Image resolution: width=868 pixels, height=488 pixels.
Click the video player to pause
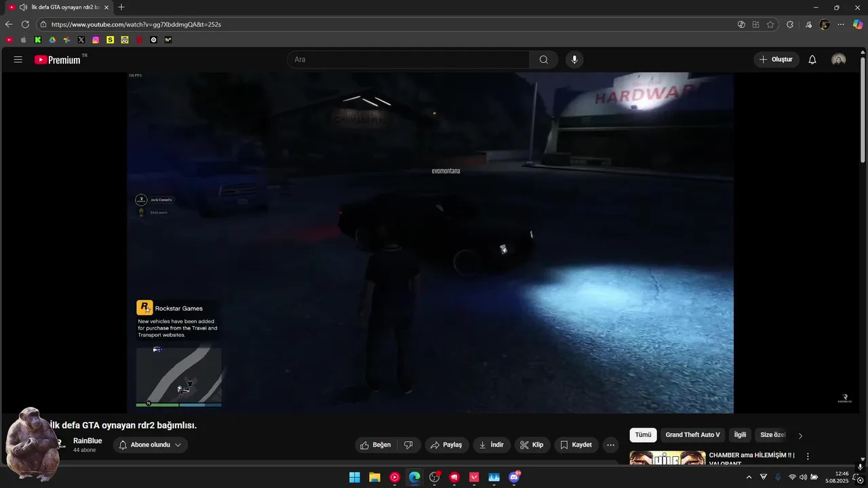tap(430, 243)
